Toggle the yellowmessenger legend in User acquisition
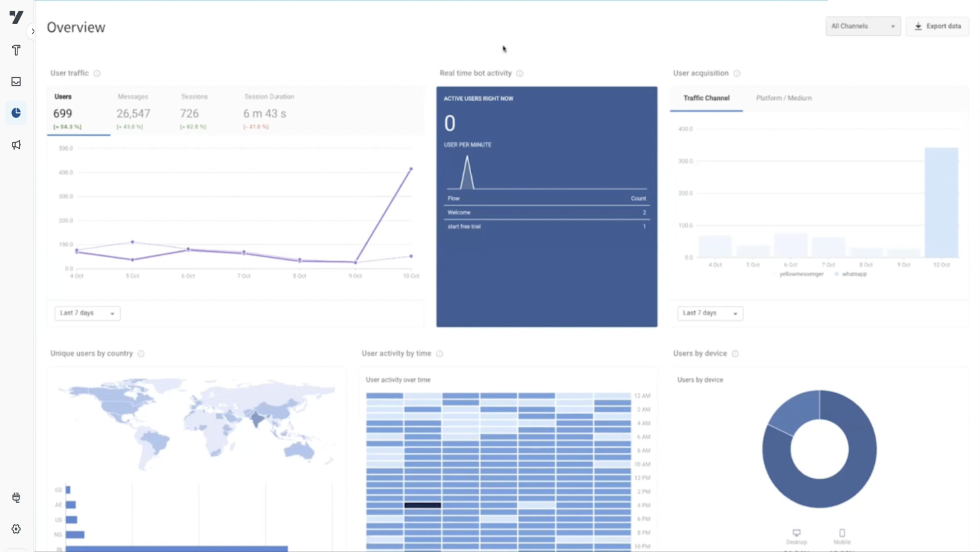 pyautogui.click(x=802, y=274)
